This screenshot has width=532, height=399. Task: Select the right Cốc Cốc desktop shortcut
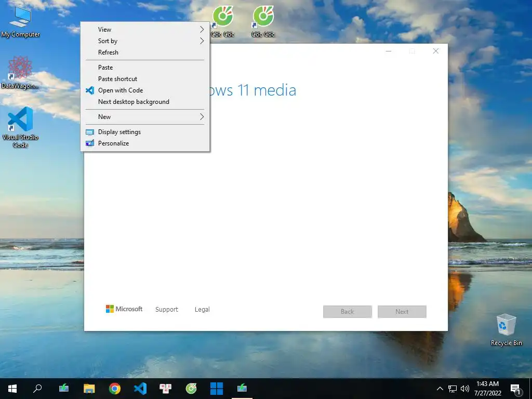(263, 21)
